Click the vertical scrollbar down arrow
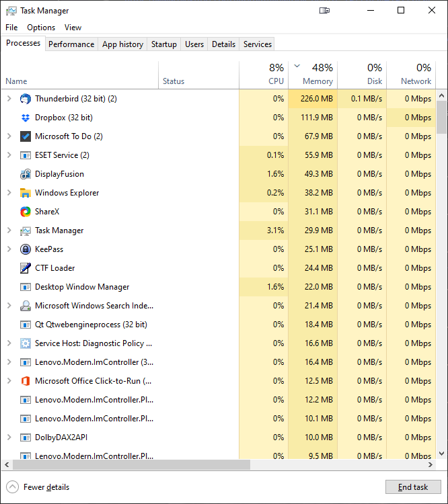The height and width of the screenshot is (504, 448). 441,454
